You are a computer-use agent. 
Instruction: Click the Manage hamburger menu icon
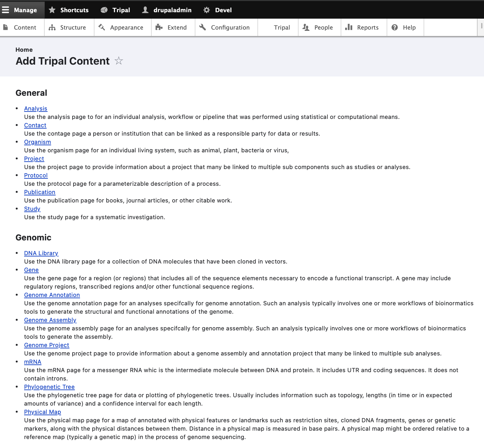[x=5, y=10]
